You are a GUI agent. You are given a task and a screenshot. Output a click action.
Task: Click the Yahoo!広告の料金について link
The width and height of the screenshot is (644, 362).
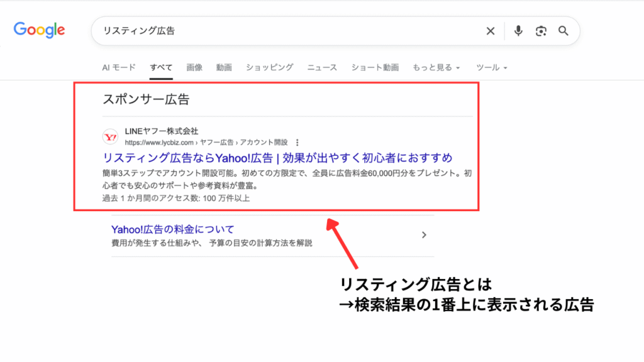[172, 229]
